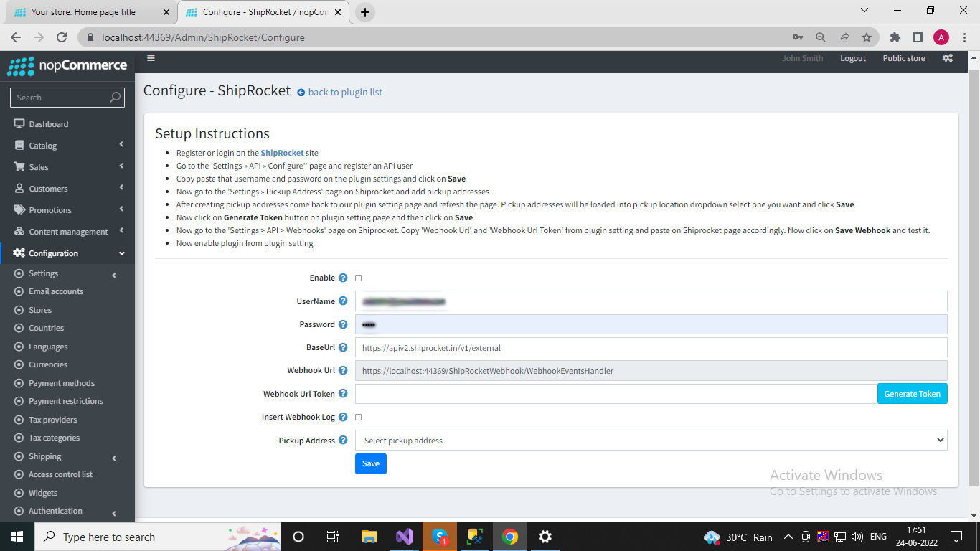Click the search magnifier icon in the sidebar
Screen dimensions: 980x551
[115, 98]
